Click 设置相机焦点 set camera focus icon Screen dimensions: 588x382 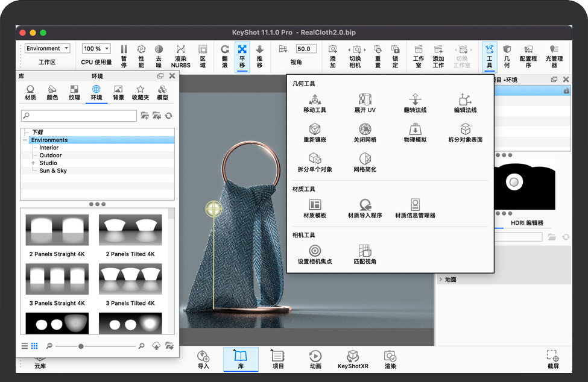click(314, 251)
